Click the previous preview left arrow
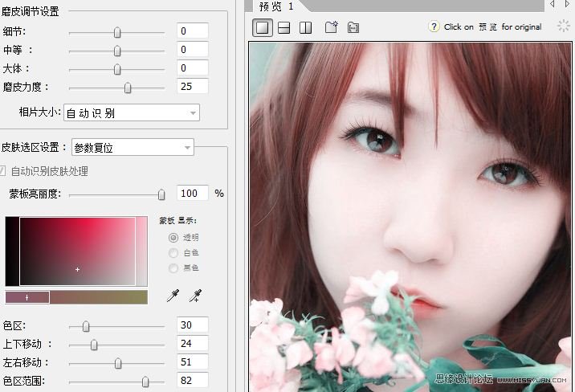Viewport: 575px width, 392px height. 552,4
